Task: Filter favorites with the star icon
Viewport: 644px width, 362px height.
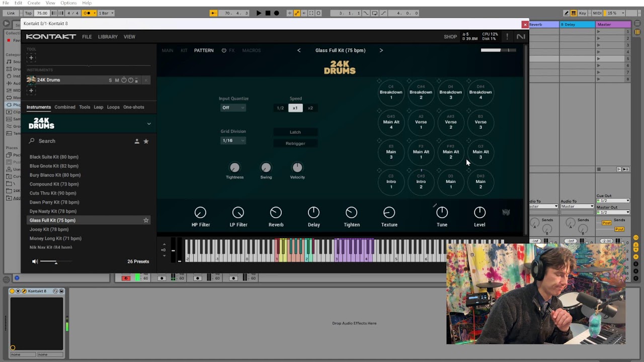Action: [x=146, y=141]
